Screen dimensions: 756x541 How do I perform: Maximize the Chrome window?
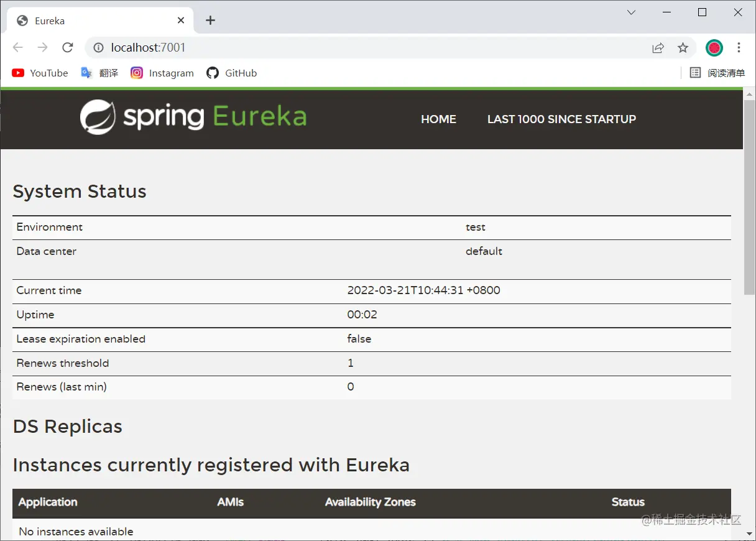703,12
